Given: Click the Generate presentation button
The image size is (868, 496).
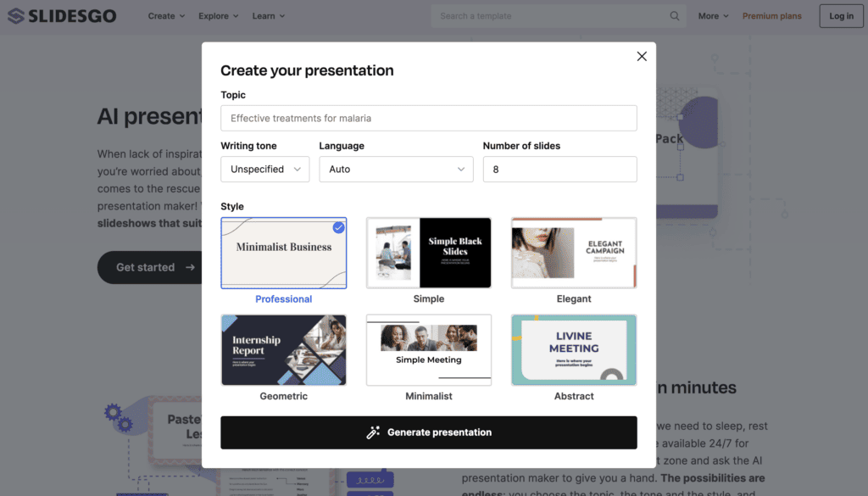Looking at the screenshot, I should [428, 432].
